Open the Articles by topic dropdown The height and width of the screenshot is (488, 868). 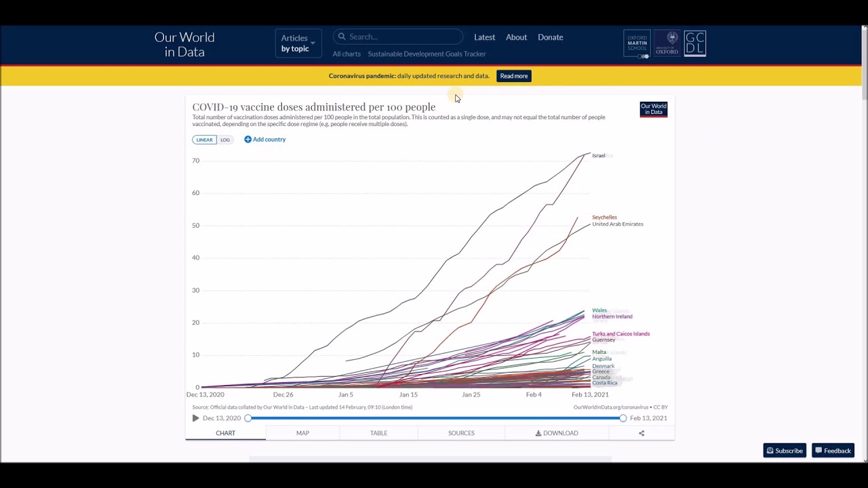[298, 43]
